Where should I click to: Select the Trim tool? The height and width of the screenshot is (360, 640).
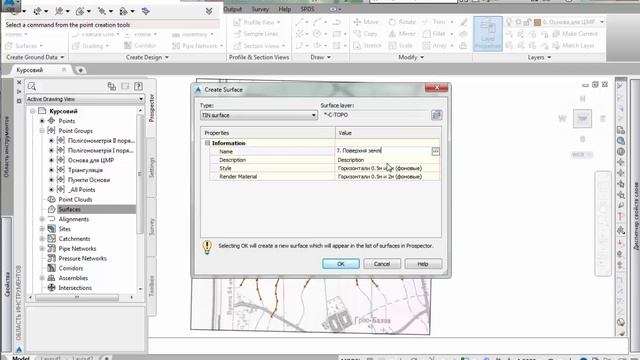tap(434, 22)
